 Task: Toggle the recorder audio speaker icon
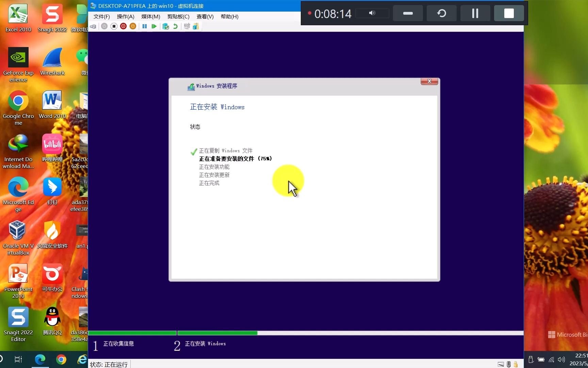(372, 13)
